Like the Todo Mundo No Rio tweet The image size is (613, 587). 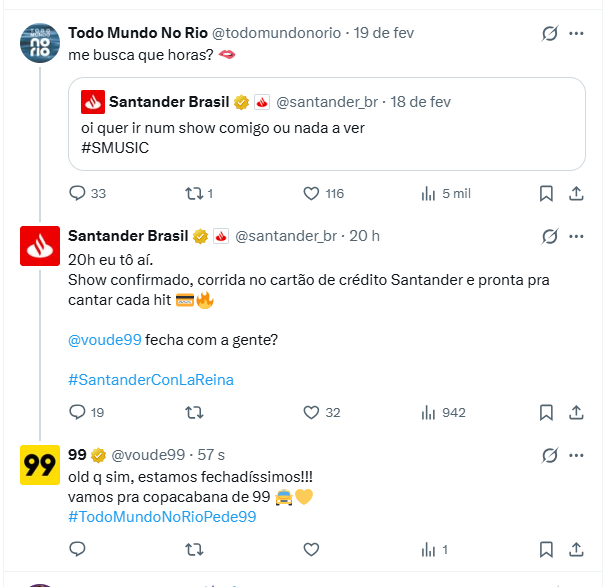click(x=311, y=193)
